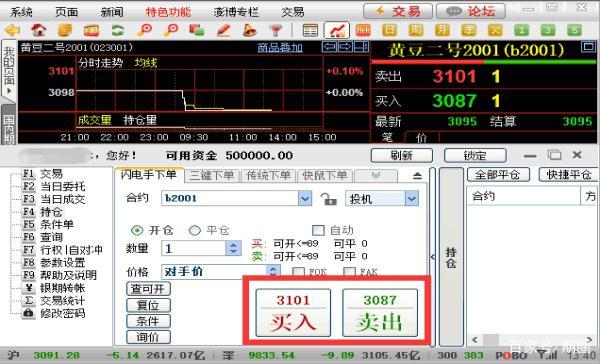Select daily K-line 日 icon
The width and height of the screenshot is (600, 364).
389,30
